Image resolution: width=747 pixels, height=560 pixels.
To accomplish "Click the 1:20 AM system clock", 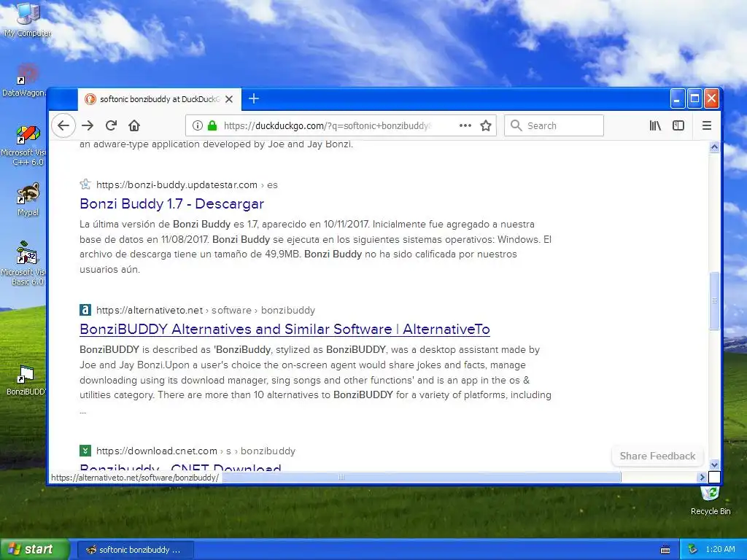I will click(x=720, y=550).
